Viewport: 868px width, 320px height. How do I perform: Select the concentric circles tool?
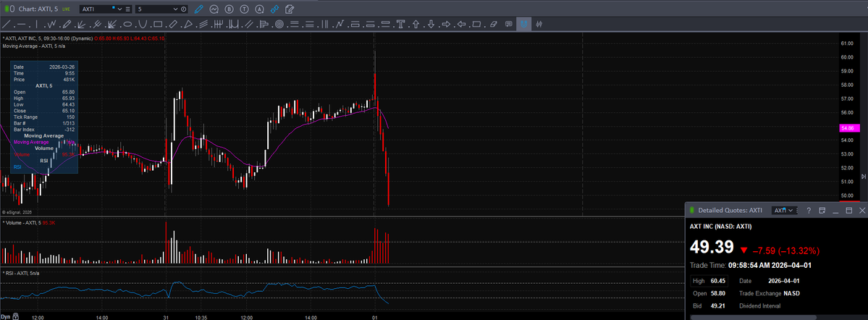[279, 25]
